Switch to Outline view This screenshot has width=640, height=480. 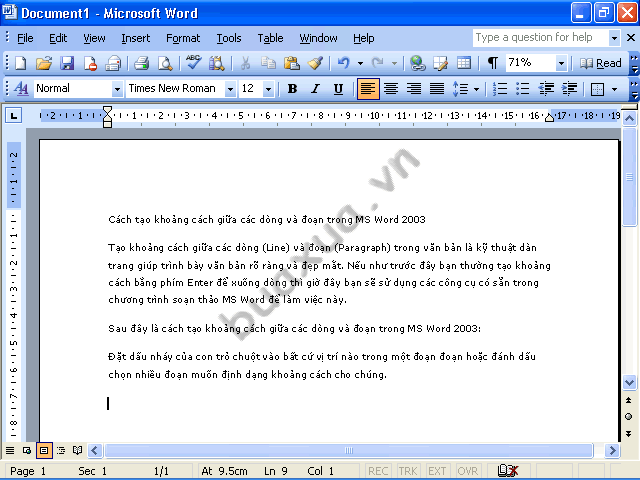coord(61,451)
